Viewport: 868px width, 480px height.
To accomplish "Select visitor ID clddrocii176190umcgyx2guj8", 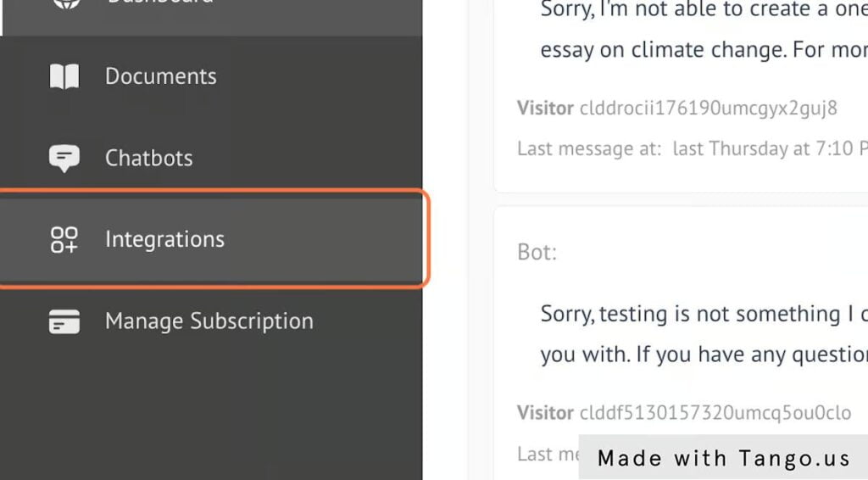I will pyautogui.click(x=708, y=108).
